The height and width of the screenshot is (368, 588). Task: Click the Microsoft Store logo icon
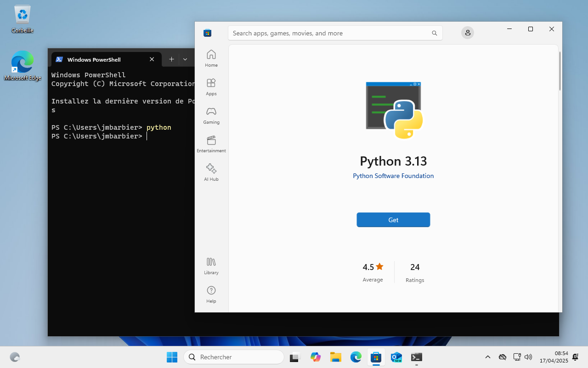(x=208, y=33)
